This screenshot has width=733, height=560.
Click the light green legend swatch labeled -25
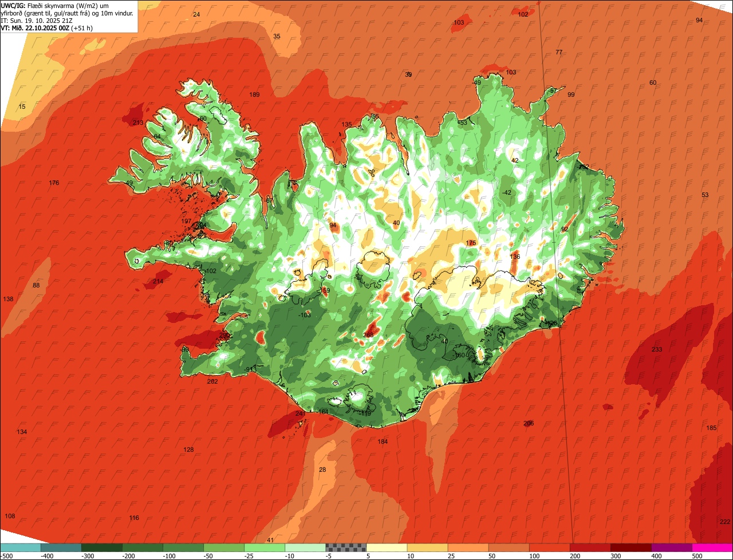pos(264,547)
